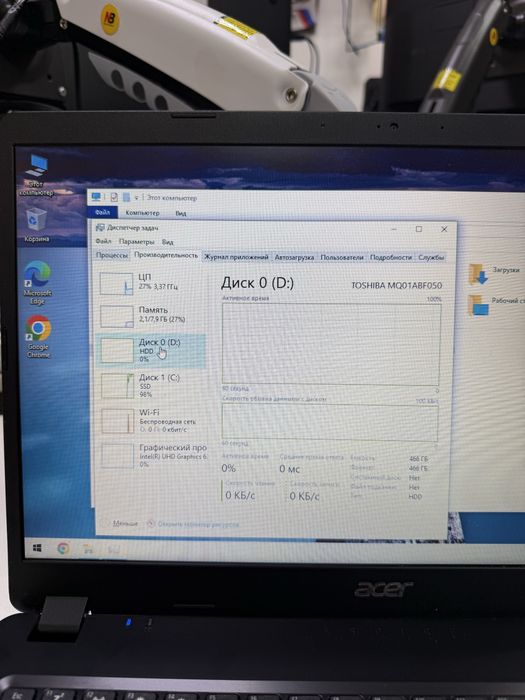Switch to the Производительность tab

click(x=166, y=255)
